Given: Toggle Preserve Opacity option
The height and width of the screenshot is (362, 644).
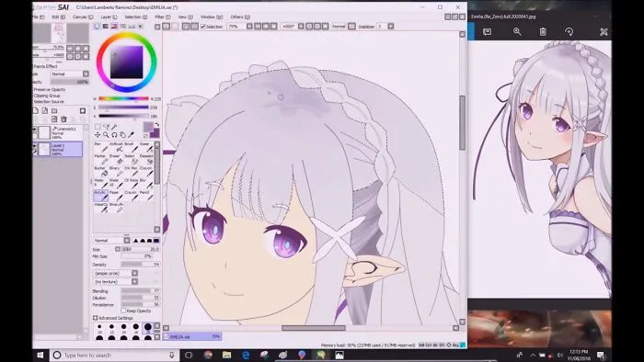Looking at the screenshot, I should coord(49,89).
